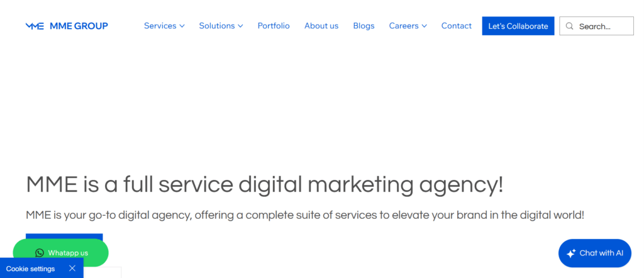
Task: Open the Services menu label
Action: tap(160, 26)
